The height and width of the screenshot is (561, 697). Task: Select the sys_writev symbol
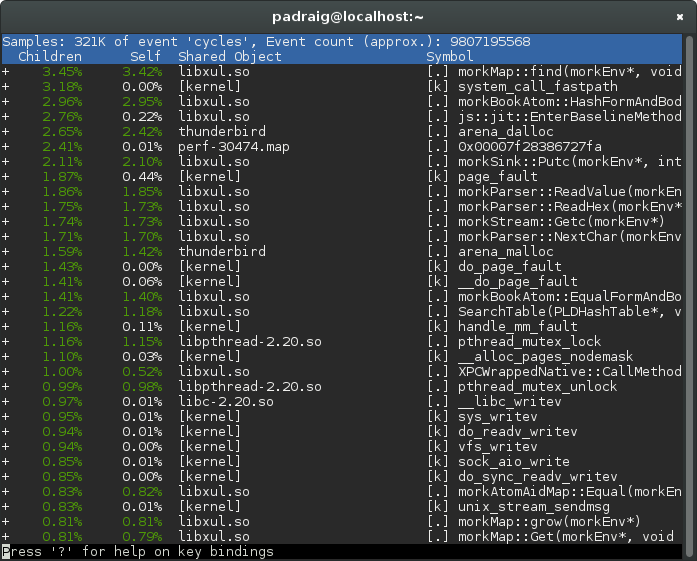click(x=498, y=417)
